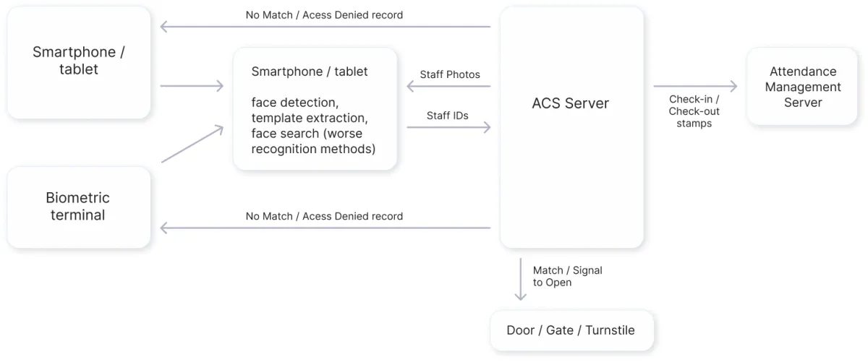Screen dimensions: 868x362
Task: Select the Door / Gate / Turnstile box
Action: coord(571,330)
